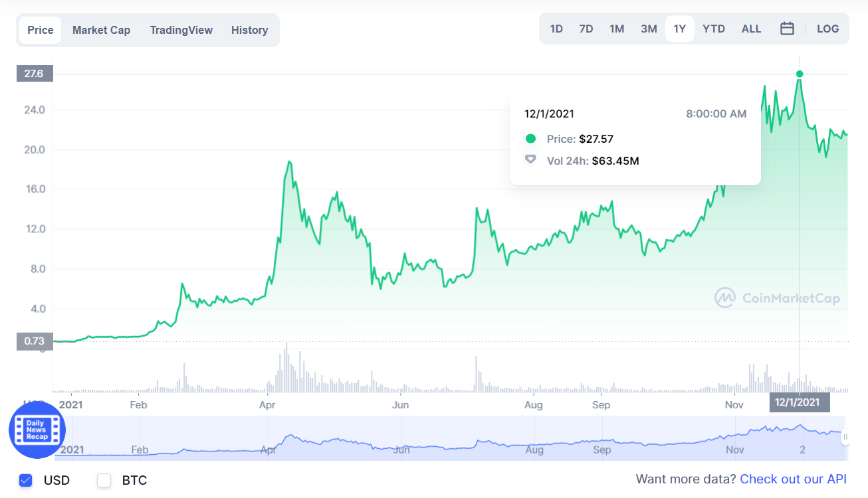This screenshot has width=868, height=498.
Task: Open the Check out our API link
Action: 794,479
